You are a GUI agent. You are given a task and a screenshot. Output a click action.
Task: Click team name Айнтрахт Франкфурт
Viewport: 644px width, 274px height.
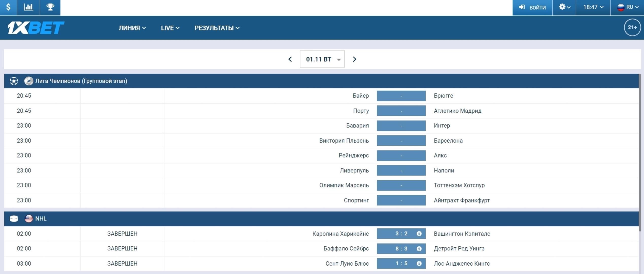click(x=462, y=200)
